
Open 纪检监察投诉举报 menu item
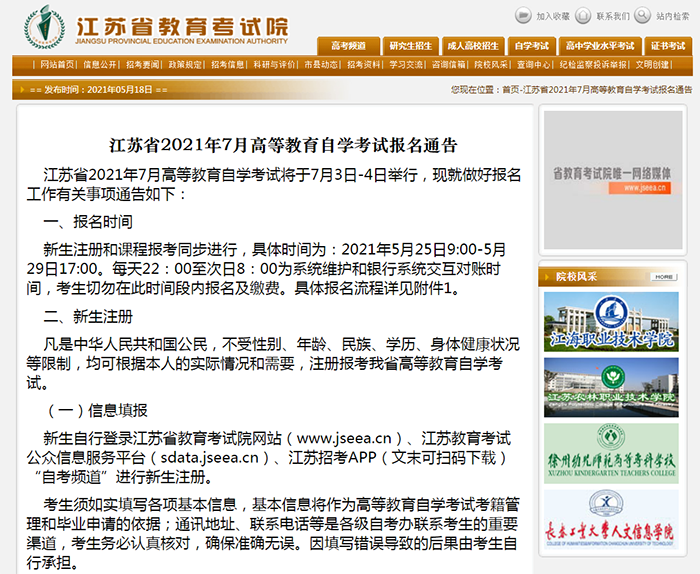[593, 65]
